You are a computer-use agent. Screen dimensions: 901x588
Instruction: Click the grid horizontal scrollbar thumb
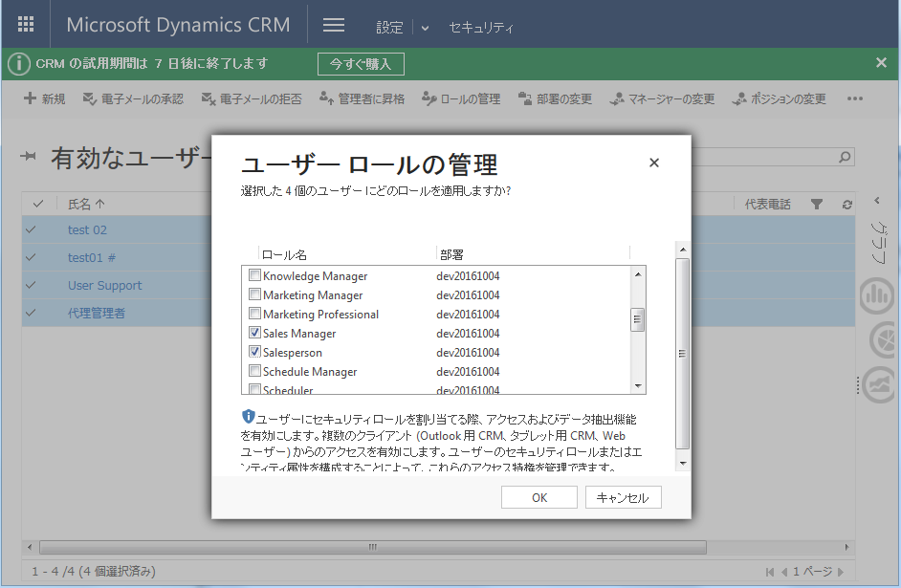point(373,547)
